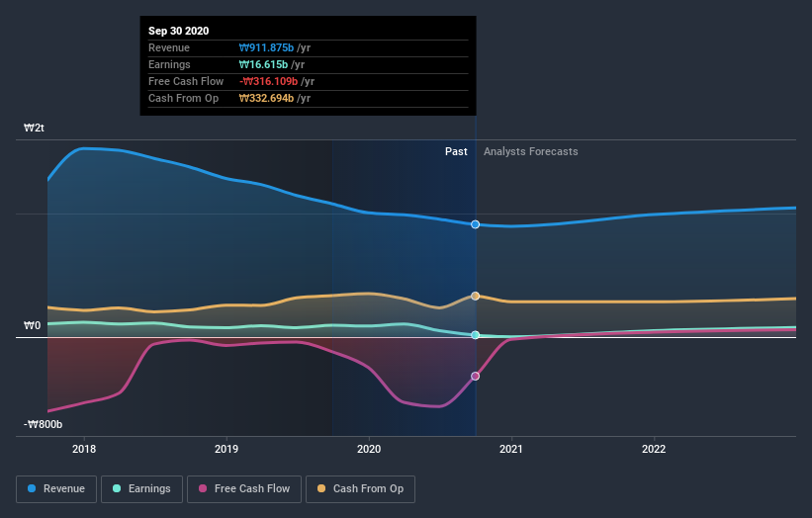Click the orange Cash From Op data point
Image resolution: width=812 pixels, height=518 pixels.
tap(476, 296)
